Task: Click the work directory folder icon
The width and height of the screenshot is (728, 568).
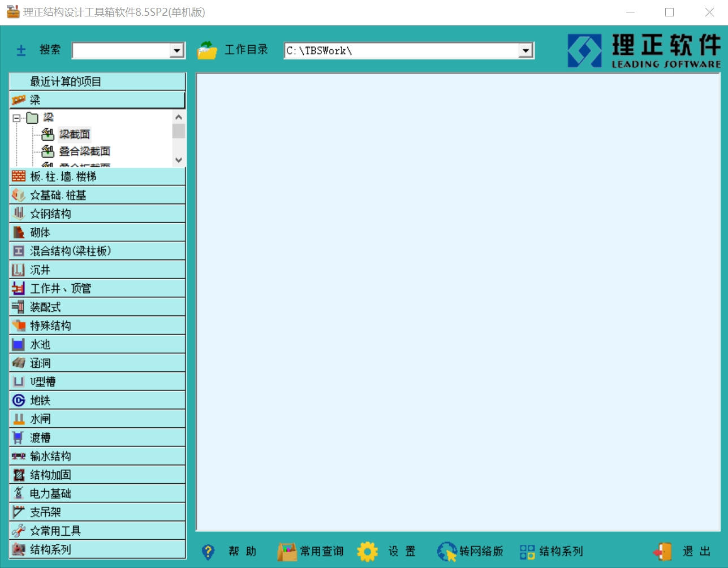Action: [x=207, y=50]
